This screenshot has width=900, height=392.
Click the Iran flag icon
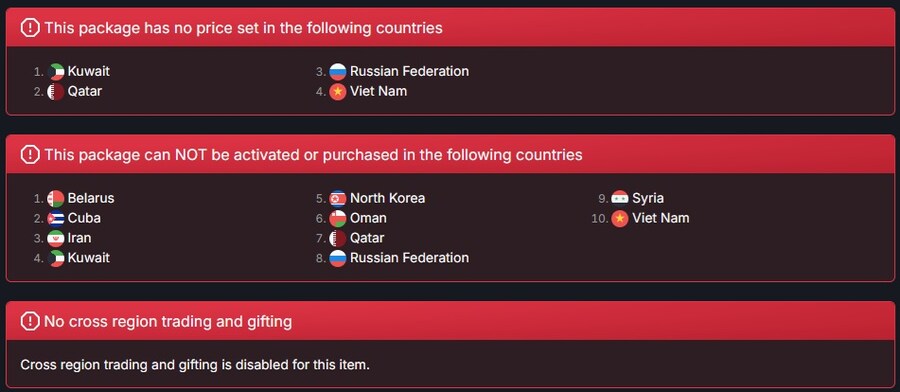56,238
